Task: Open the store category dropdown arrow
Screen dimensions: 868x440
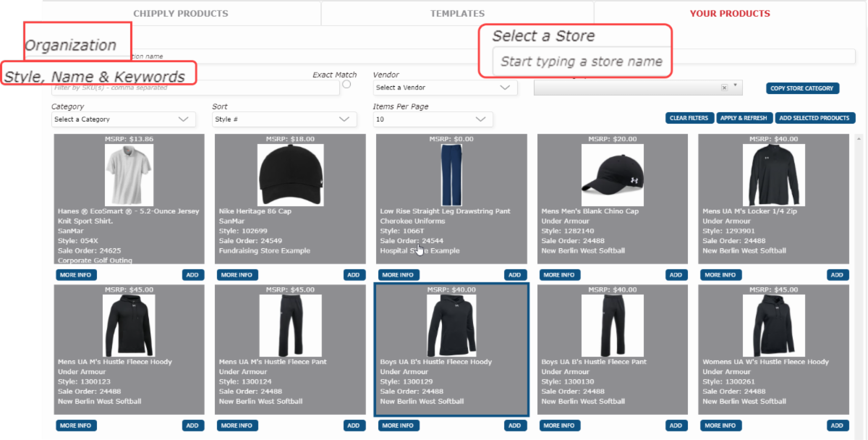Action: coord(736,87)
